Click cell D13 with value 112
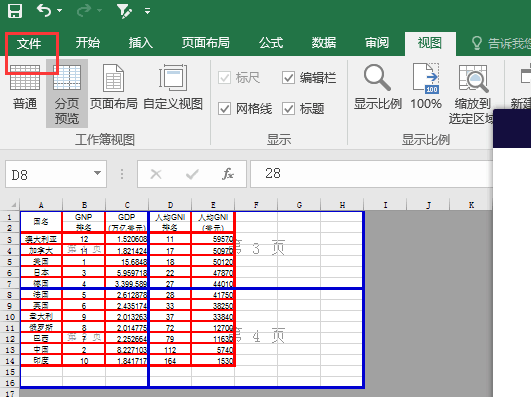The width and height of the screenshot is (531, 397). pos(170,350)
